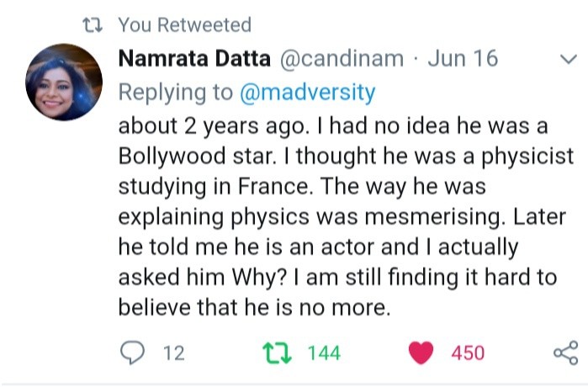Open the reply speech bubble icon
The height and width of the screenshot is (387, 588).
133,353
